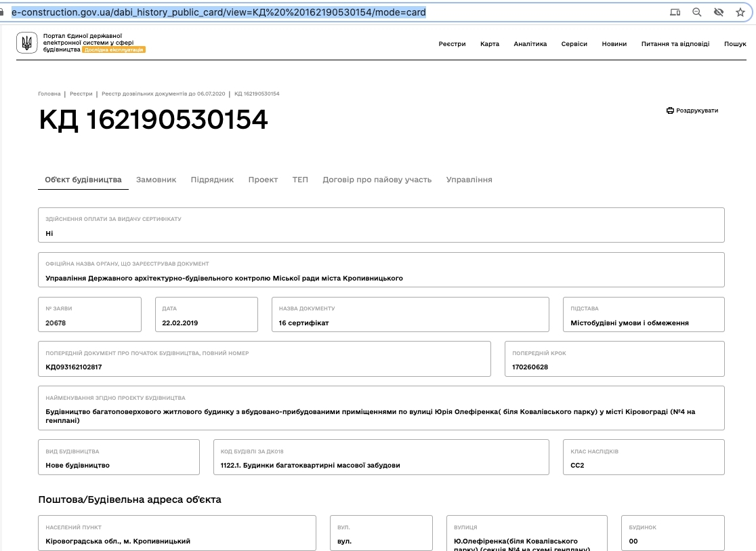Click the date value 22.02.2019
The image size is (756, 551).
click(180, 323)
